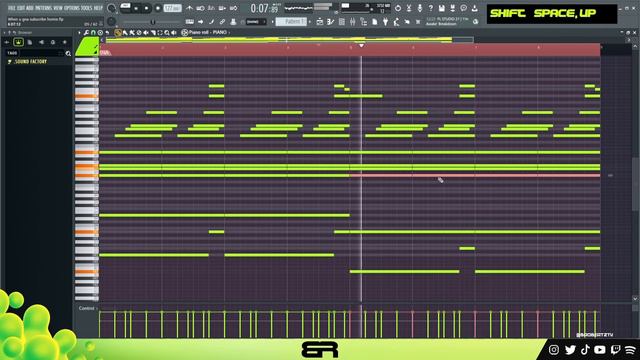Select the crown tab icon in Browser
The height and width of the screenshot is (360, 640).
(x=18, y=42)
